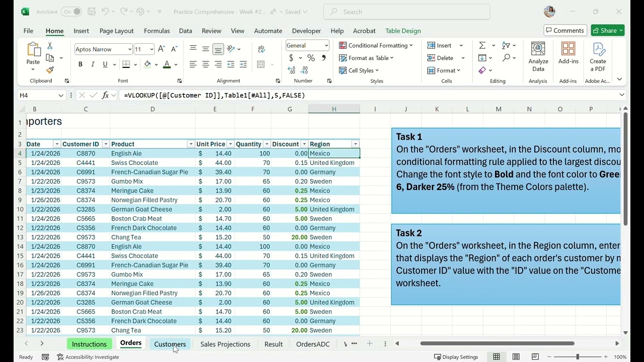Open the Table Design tab
644x362 pixels.
click(403, 31)
